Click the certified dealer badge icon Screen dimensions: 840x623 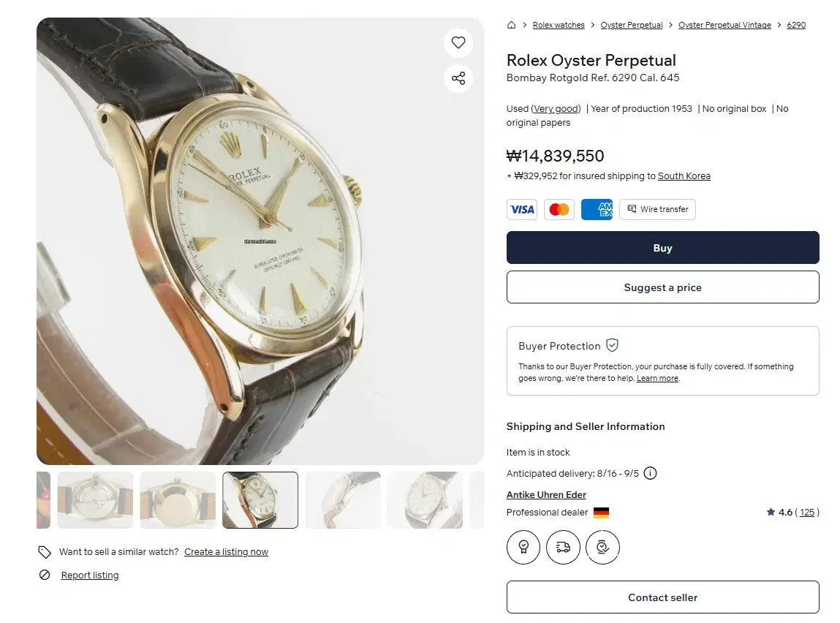[x=523, y=547]
